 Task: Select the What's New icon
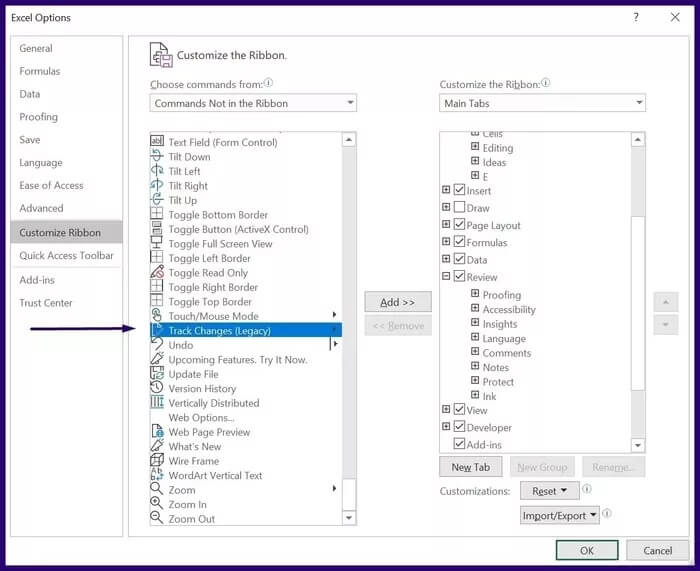(157, 446)
